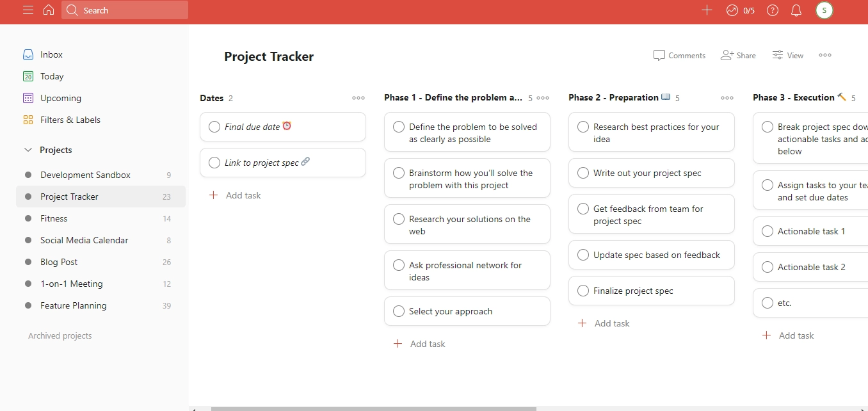
Task: Click the horizontal scrollbar at the bottom
Action: pyautogui.click(x=373, y=408)
